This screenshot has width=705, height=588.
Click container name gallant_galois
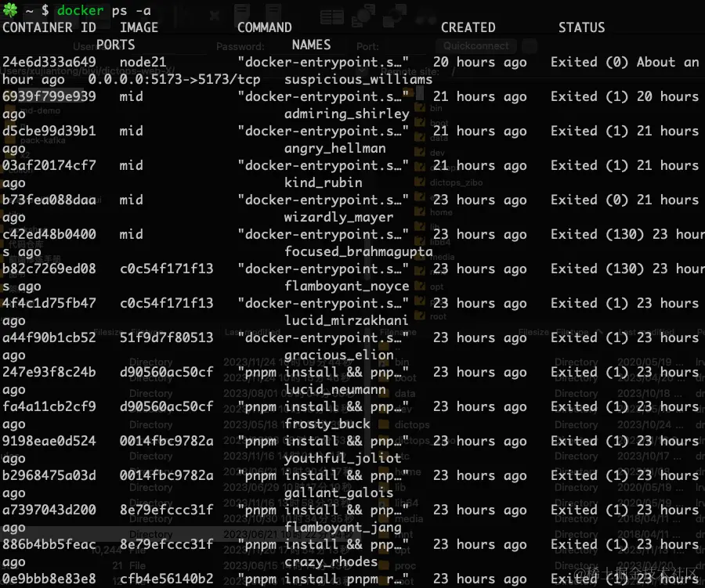pos(338,492)
